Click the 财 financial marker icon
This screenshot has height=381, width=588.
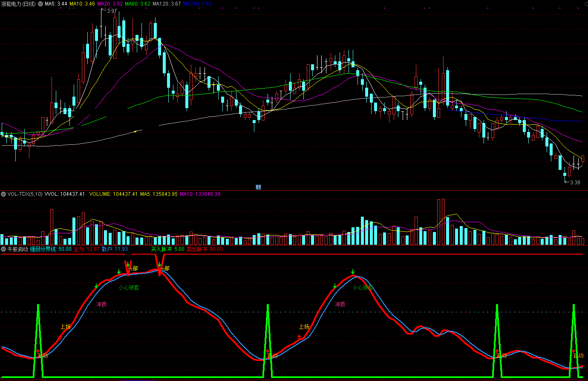(258, 187)
